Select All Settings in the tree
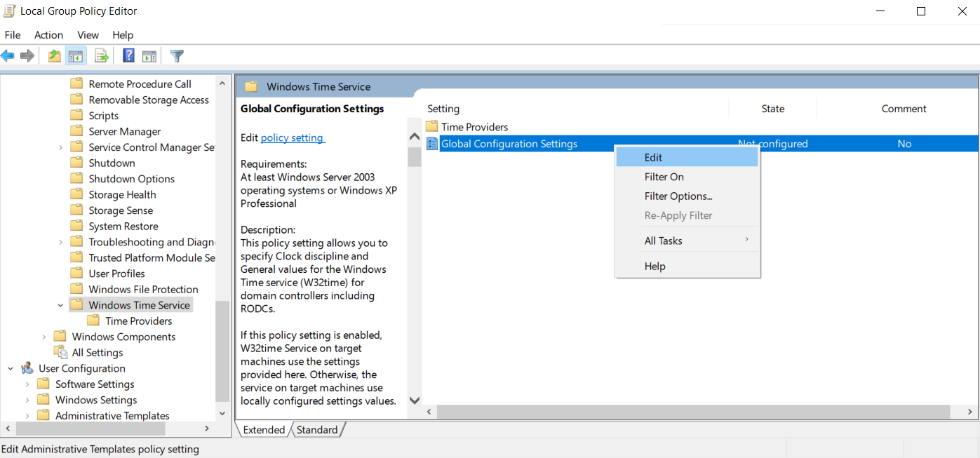This screenshot has width=980, height=458. [97, 353]
